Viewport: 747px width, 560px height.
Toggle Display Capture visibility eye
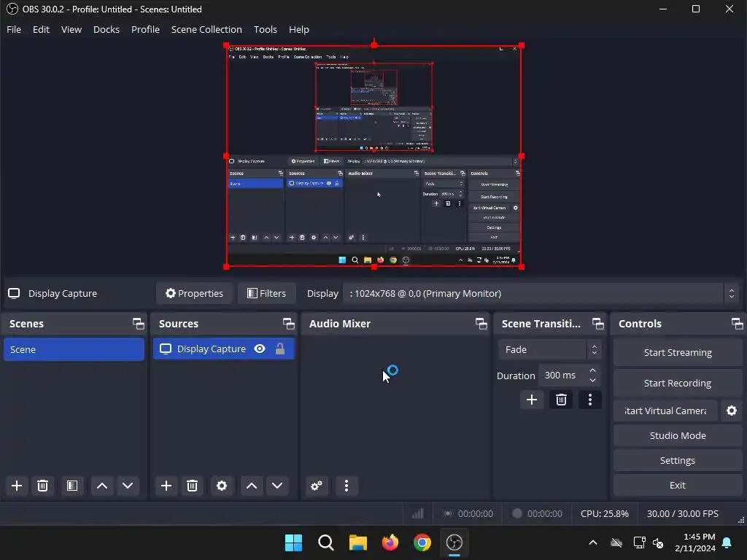pyautogui.click(x=260, y=349)
